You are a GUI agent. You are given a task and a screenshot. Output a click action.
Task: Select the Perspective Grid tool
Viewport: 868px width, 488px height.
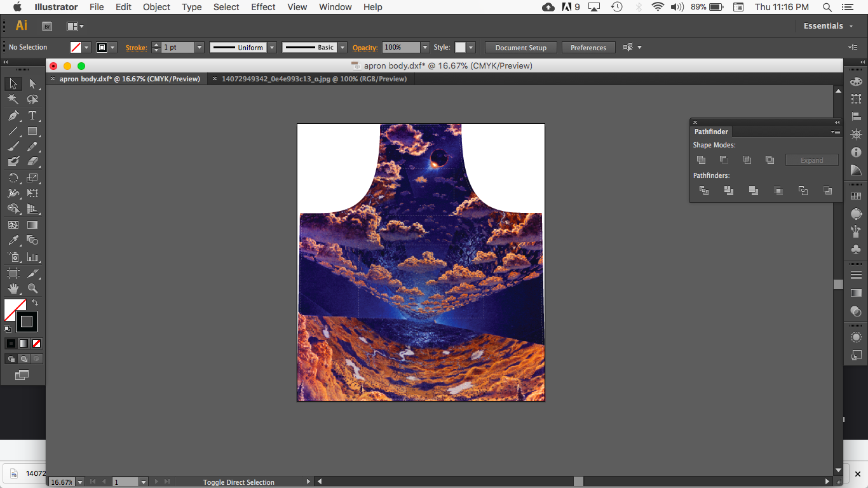32,209
